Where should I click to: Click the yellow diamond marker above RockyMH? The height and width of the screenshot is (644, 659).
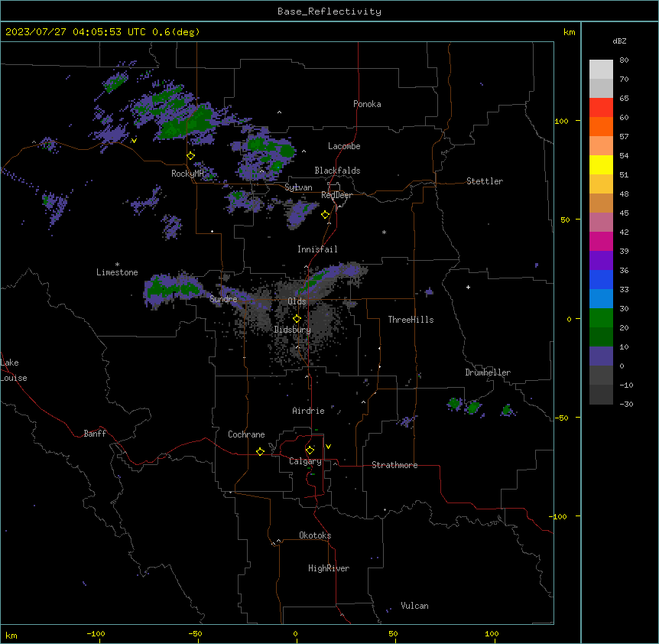point(191,156)
